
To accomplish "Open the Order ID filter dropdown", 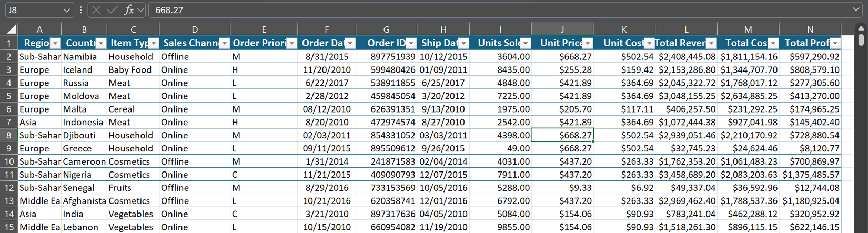I will coord(411,43).
